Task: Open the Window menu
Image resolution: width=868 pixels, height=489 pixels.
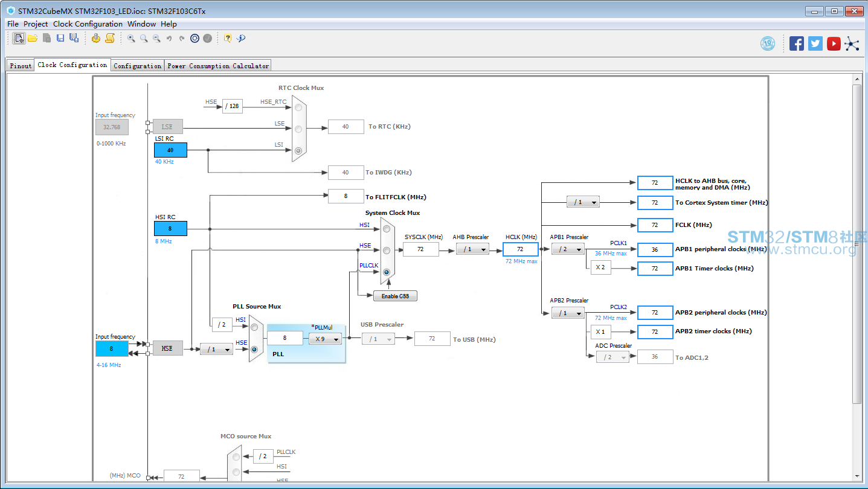Action: click(x=141, y=24)
